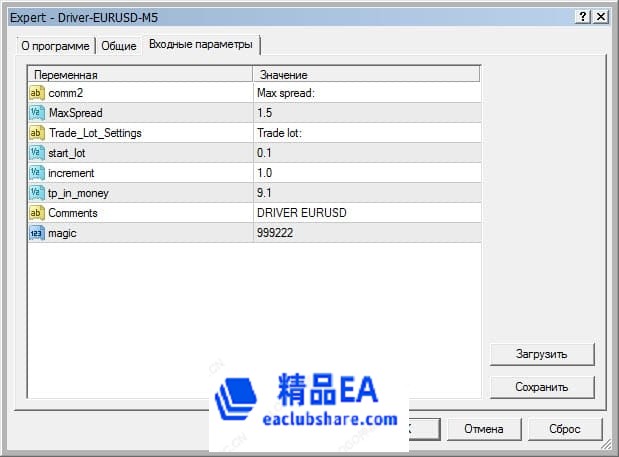Switch to the О программе tab
This screenshot has width=619, height=457.
pyautogui.click(x=56, y=46)
